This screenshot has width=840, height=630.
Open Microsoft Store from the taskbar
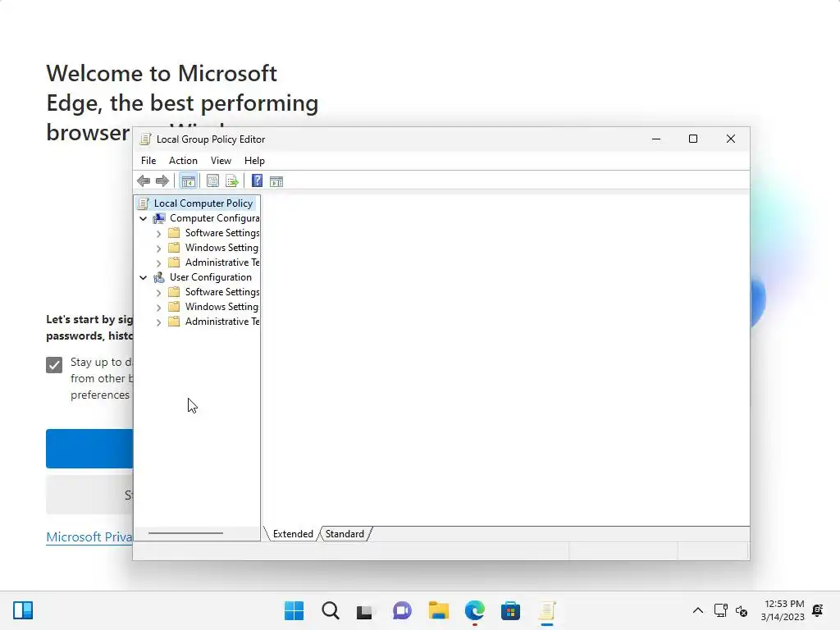pyautogui.click(x=510, y=610)
